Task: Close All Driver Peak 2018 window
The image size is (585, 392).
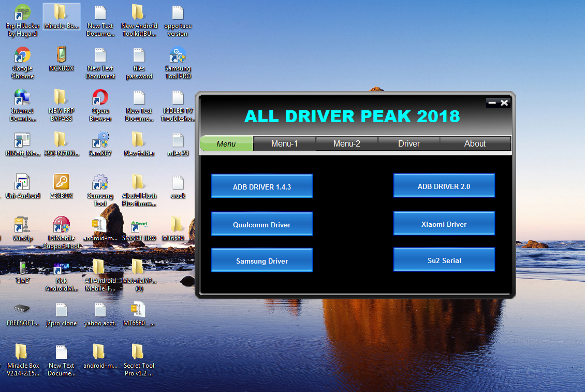Action: (504, 103)
